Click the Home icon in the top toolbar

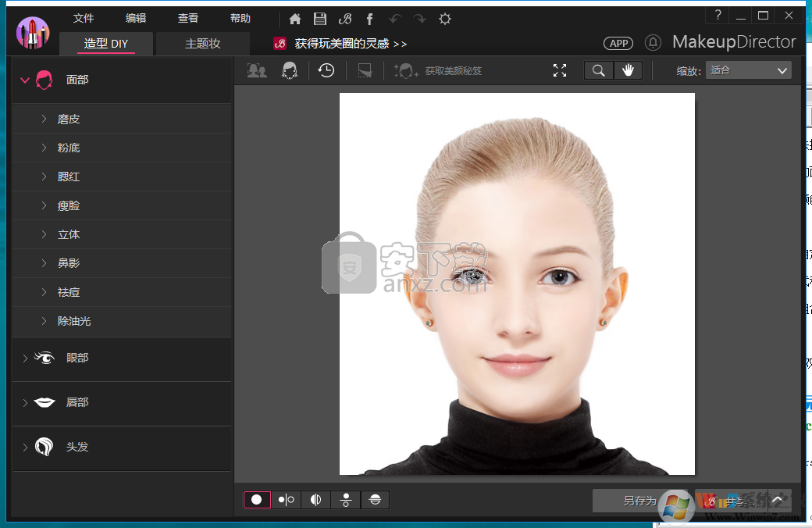click(x=294, y=18)
